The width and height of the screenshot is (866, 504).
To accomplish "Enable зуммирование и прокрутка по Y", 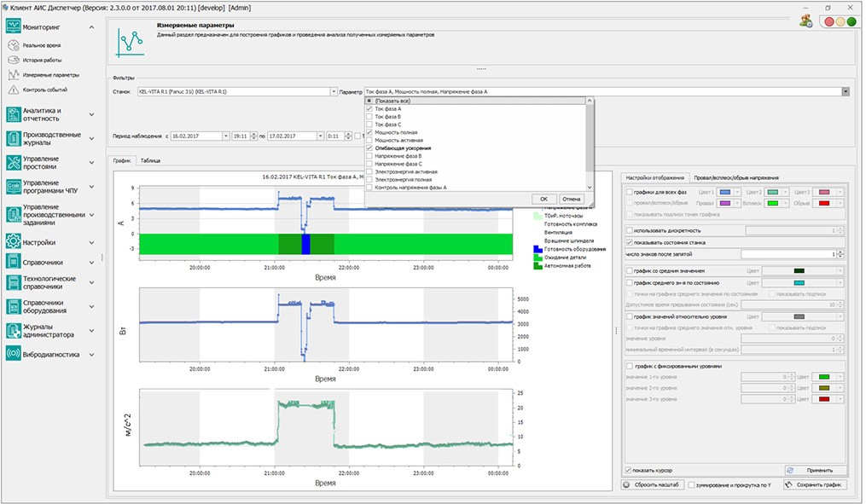I will (691, 484).
